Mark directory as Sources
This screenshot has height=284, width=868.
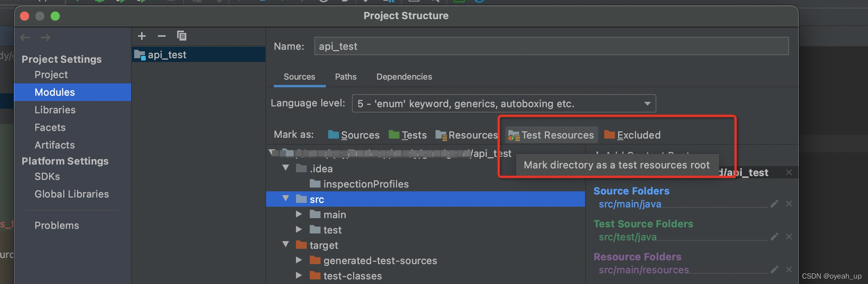pos(354,135)
